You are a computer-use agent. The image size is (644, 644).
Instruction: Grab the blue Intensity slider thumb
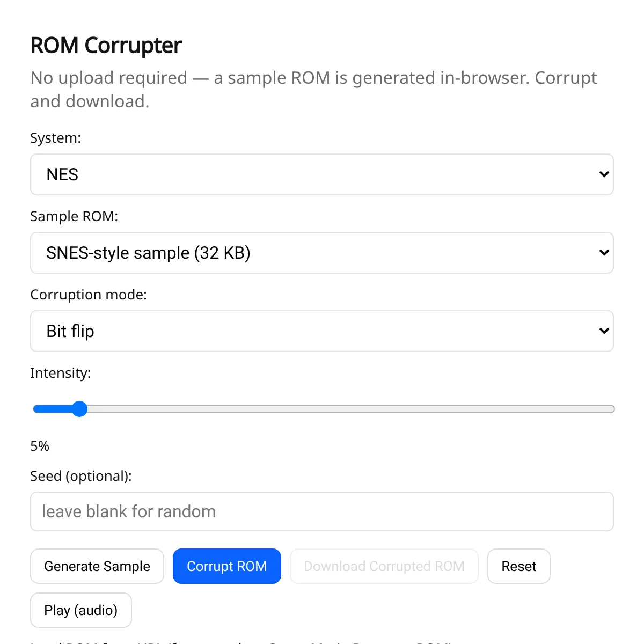point(79,409)
